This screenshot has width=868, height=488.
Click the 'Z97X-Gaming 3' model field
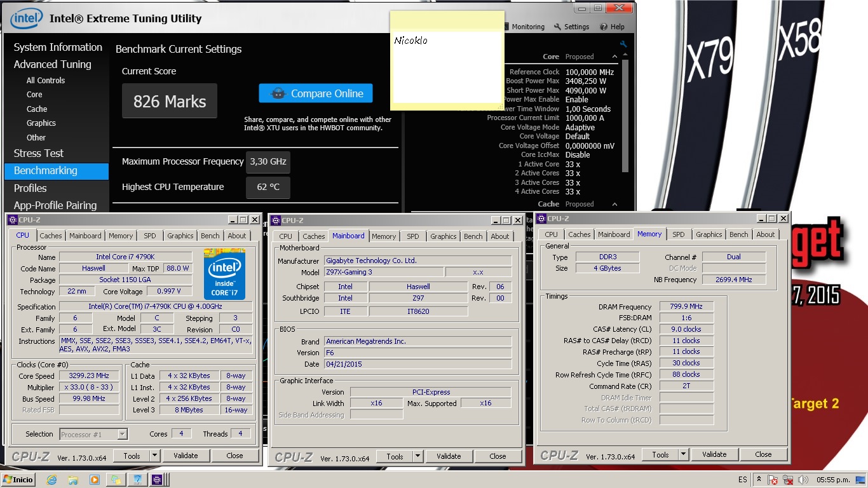(383, 272)
